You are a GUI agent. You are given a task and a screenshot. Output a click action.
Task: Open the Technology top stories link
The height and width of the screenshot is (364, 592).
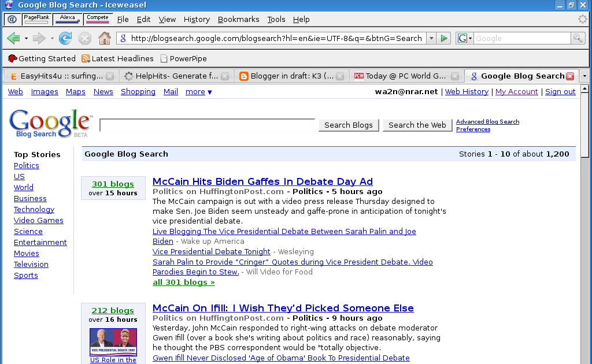click(x=34, y=210)
